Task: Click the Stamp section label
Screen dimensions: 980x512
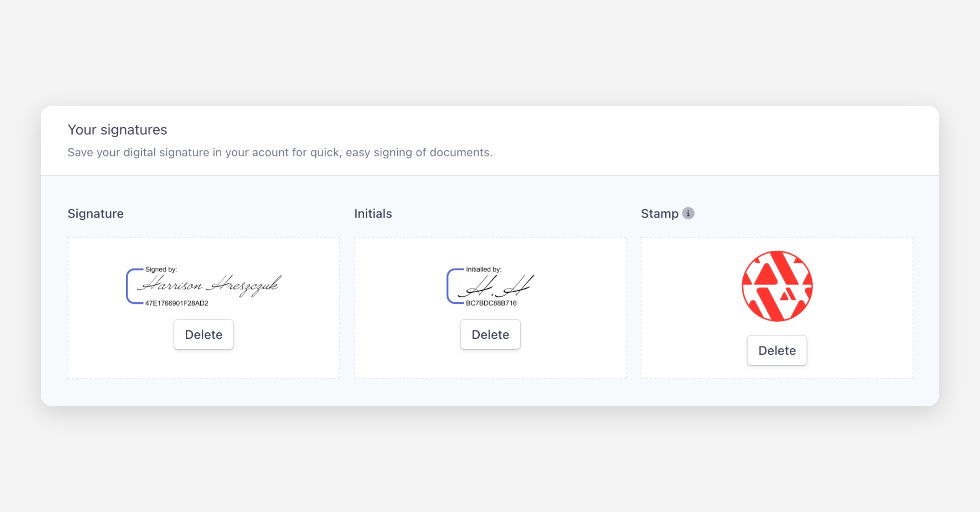Action: coord(659,214)
